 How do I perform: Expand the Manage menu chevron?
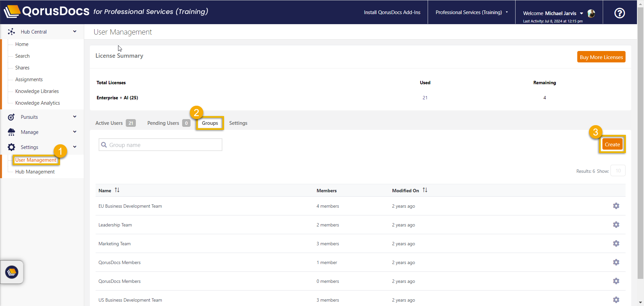coord(75,132)
